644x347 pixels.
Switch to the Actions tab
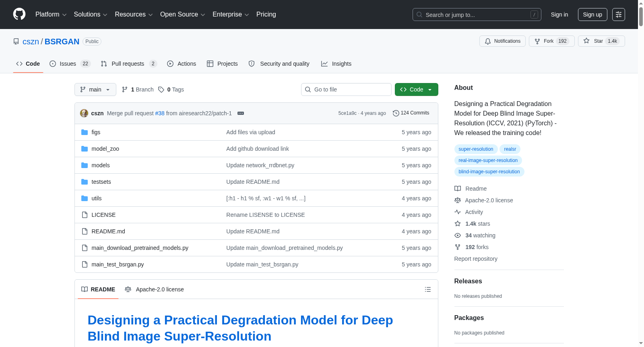pyautogui.click(x=182, y=64)
